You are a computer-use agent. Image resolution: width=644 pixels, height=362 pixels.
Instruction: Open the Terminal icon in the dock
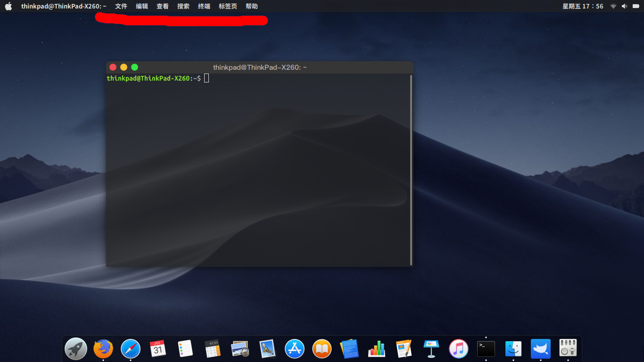[x=486, y=349]
